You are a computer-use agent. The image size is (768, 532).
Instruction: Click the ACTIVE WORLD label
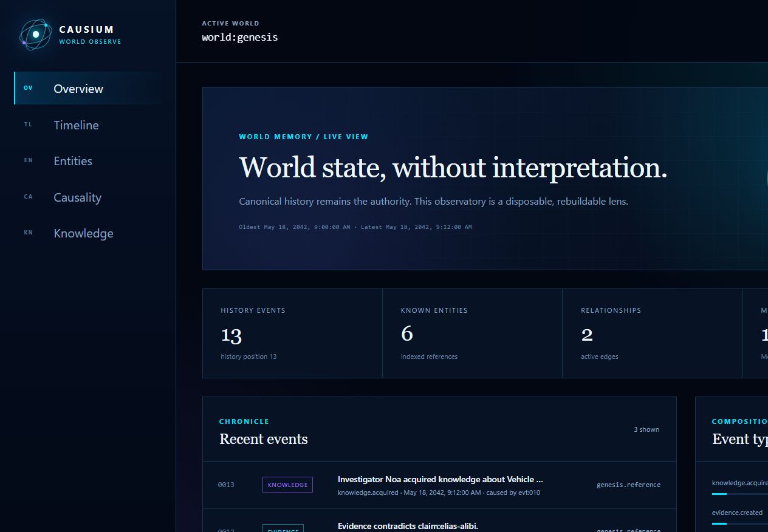click(231, 23)
